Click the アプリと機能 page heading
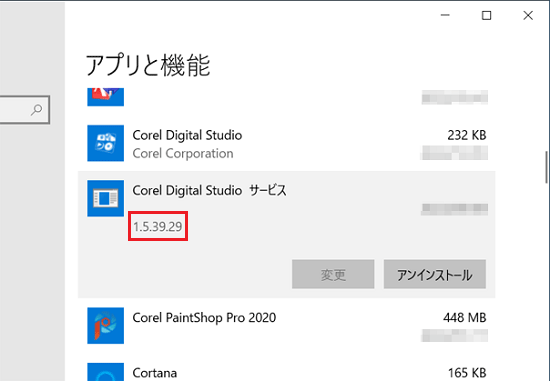This screenshot has height=381, width=550. tap(148, 65)
